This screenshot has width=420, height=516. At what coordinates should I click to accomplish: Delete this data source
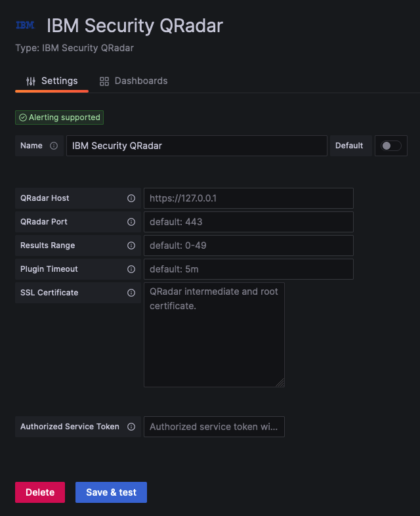coord(40,492)
